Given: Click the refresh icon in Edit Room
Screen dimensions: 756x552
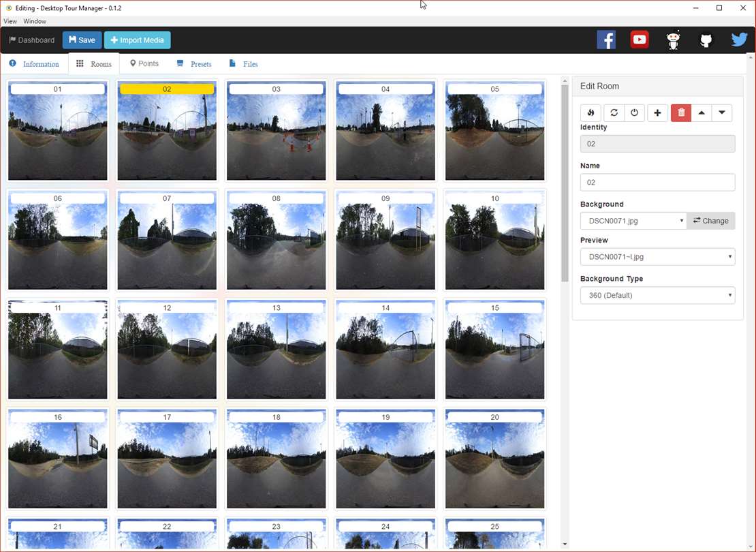Looking at the screenshot, I should (614, 113).
